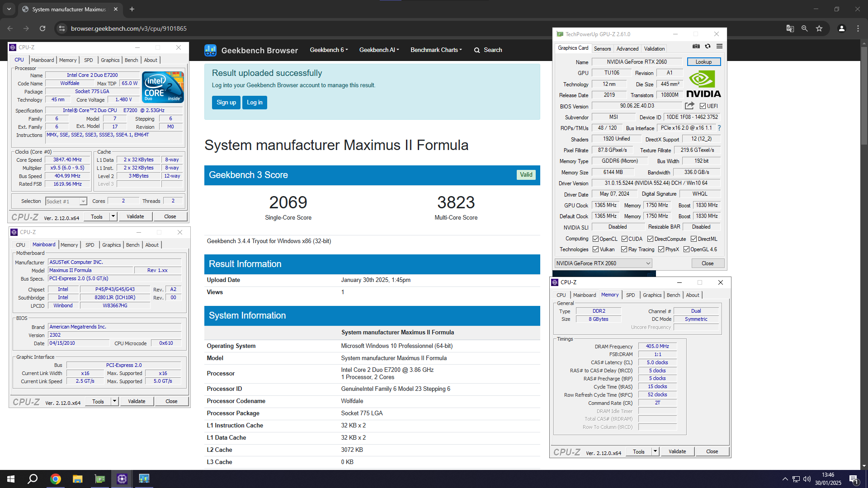
Task: Click the Sign up button
Action: [x=226, y=103]
